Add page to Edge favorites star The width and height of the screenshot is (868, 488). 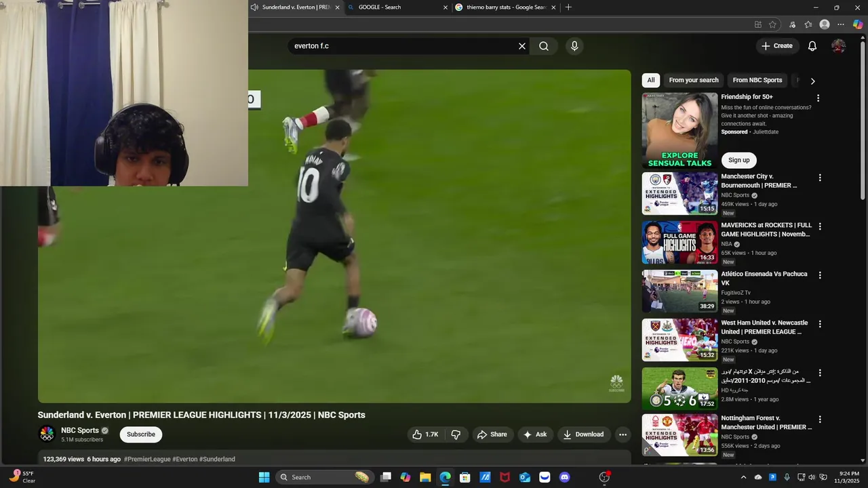click(773, 24)
